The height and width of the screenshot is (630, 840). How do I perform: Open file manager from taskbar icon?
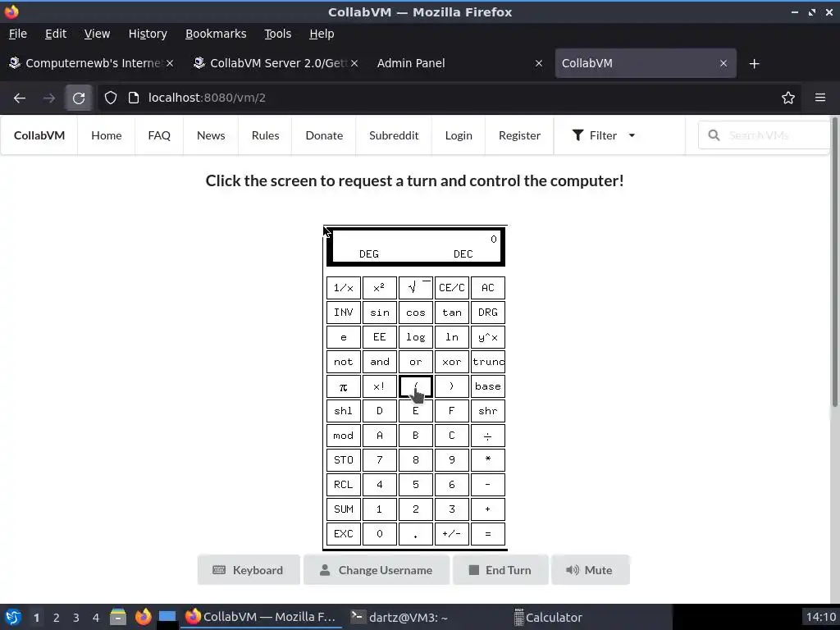[x=118, y=617]
